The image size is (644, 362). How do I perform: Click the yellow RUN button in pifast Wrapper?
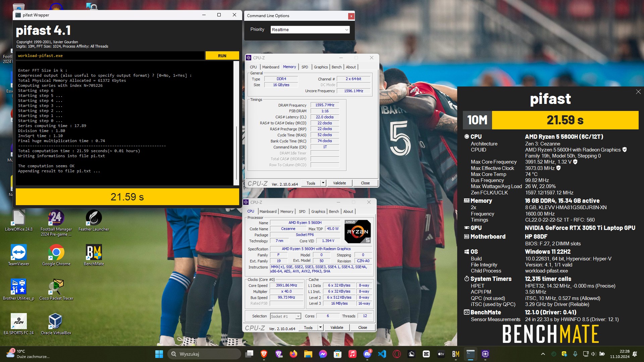tap(222, 56)
